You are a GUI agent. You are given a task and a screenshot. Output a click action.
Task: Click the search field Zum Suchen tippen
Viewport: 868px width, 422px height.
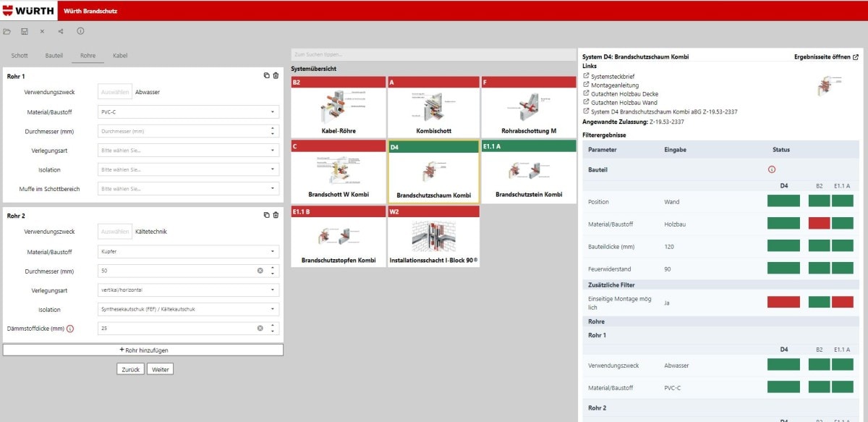point(433,54)
